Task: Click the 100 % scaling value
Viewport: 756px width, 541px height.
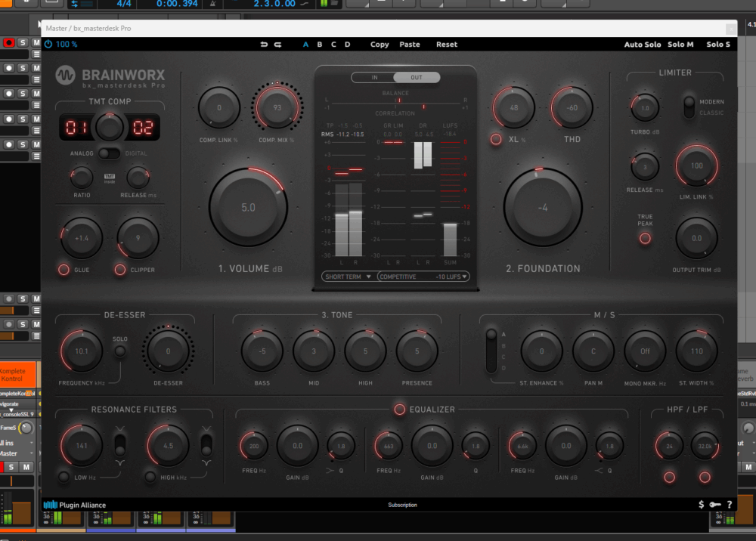Action: coord(67,45)
